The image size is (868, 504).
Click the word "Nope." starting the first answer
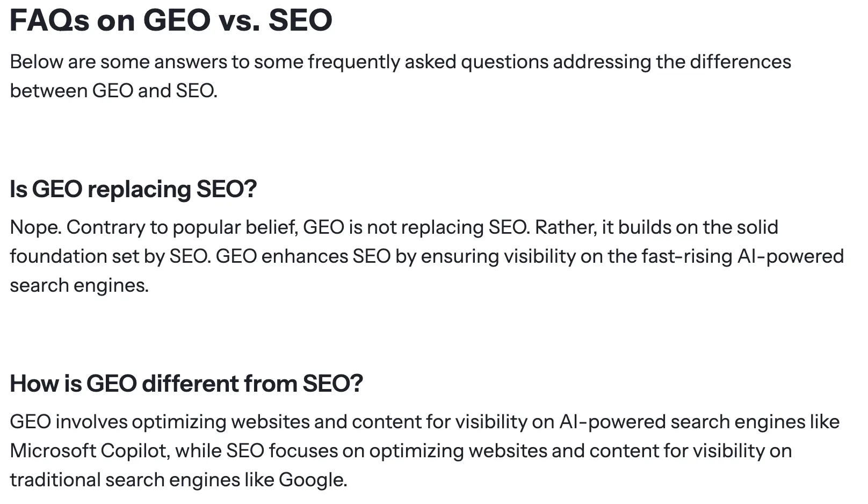click(x=35, y=227)
